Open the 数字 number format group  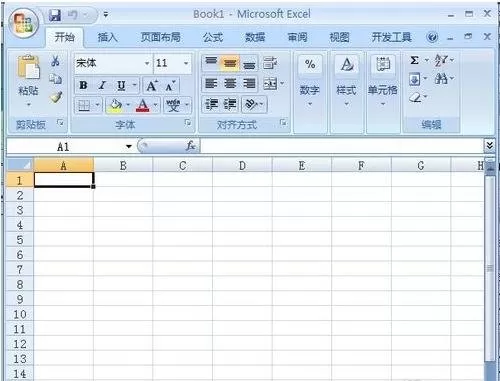tap(310, 80)
